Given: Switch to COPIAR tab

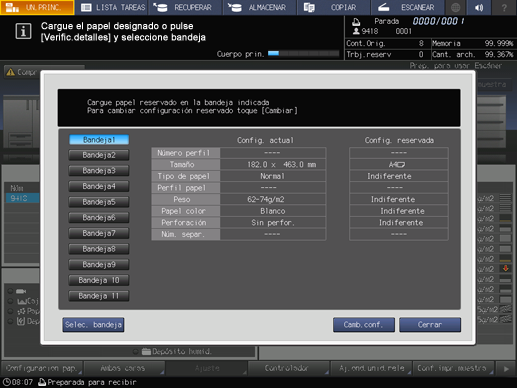Looking at the screenshot, I should click(x=333, y=7).
